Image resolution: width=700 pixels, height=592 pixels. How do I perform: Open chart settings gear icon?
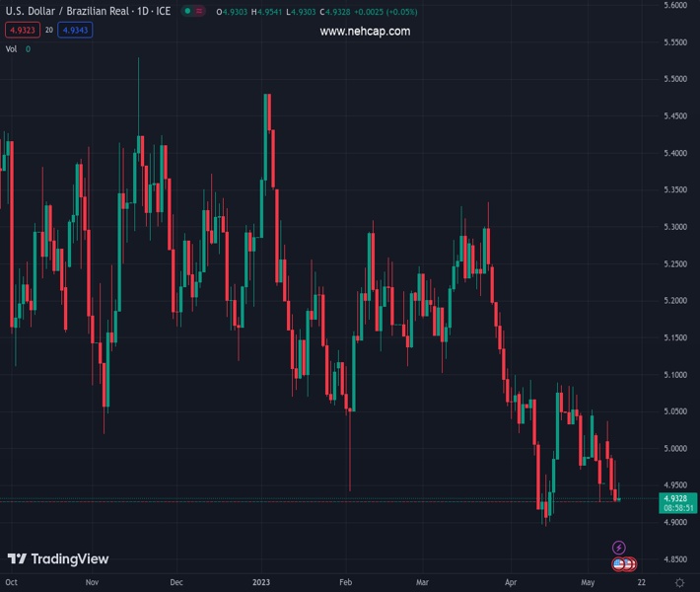(680, 582)
